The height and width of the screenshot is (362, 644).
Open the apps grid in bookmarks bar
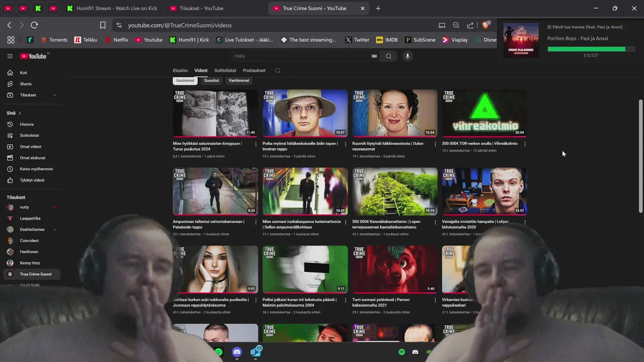click(x=11, y=40)
